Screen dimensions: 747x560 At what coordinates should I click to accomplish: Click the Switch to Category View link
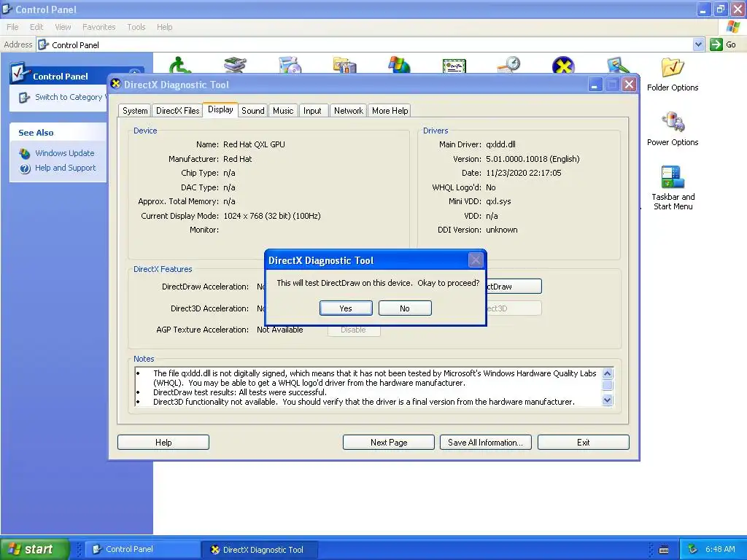(x=69, y=97)
